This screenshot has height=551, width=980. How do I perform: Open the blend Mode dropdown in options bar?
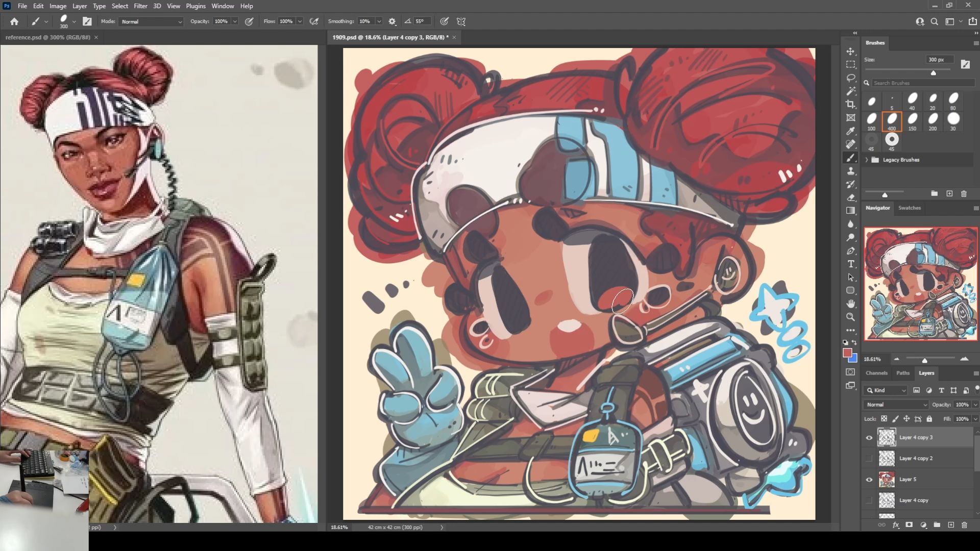(x=151, y=21)
